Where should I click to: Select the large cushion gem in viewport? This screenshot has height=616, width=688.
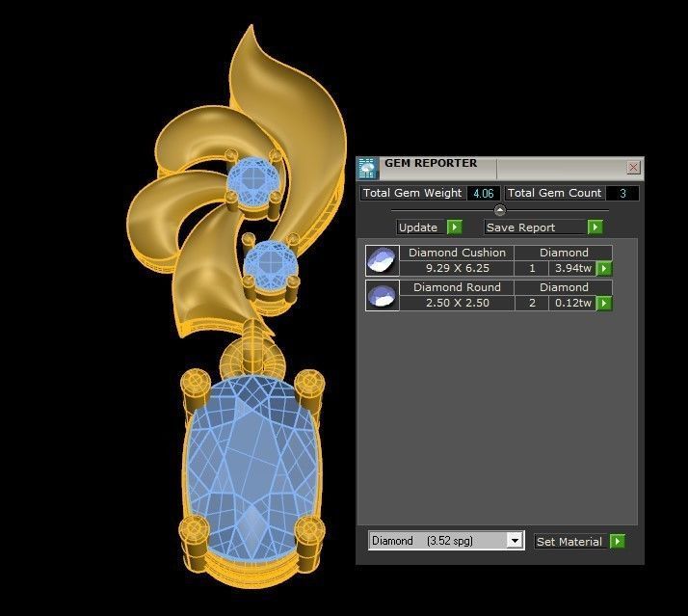pos(251,469)
